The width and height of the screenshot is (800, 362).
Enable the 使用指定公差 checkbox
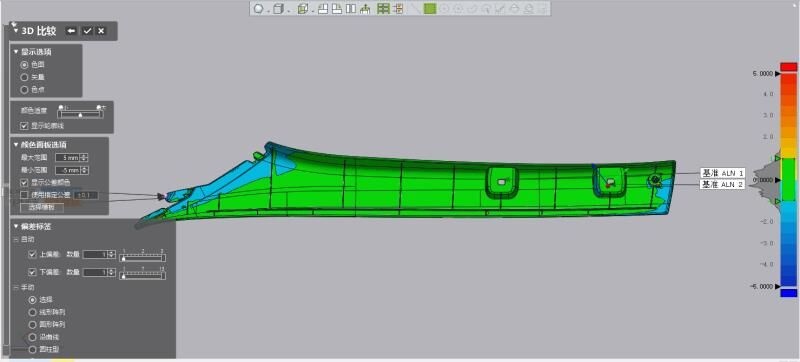24,195
